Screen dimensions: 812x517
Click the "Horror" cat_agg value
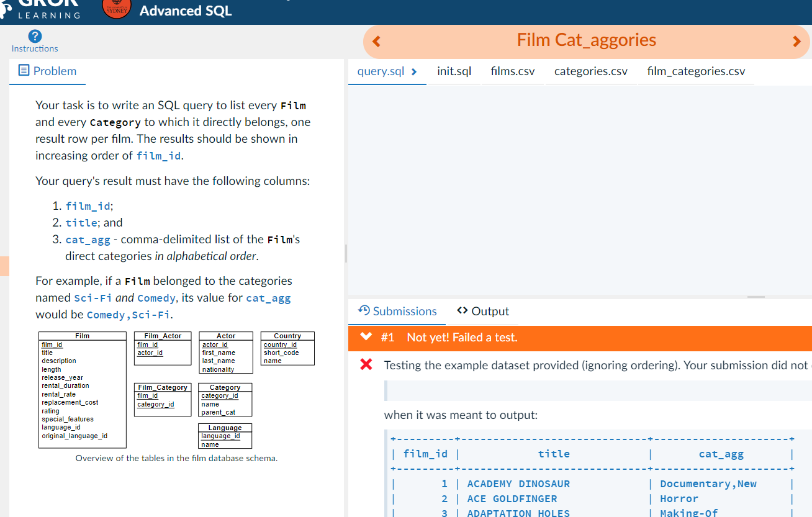point(679,499)
